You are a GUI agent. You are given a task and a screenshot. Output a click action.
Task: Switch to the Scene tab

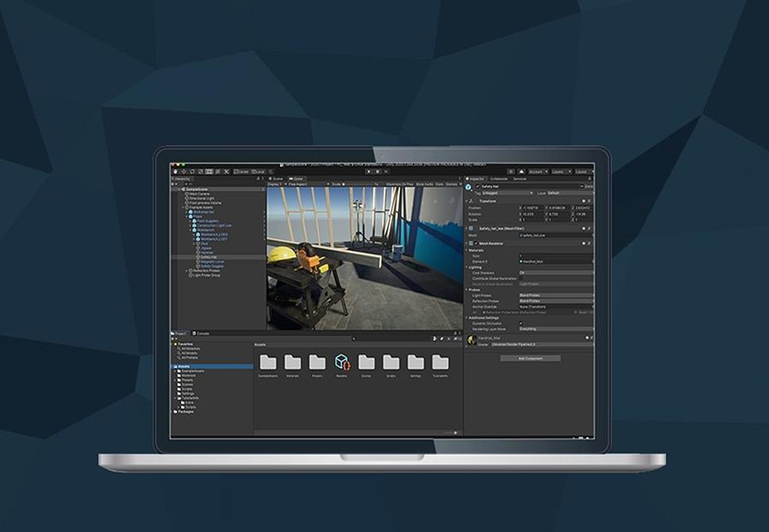click(x=276, y=178)
